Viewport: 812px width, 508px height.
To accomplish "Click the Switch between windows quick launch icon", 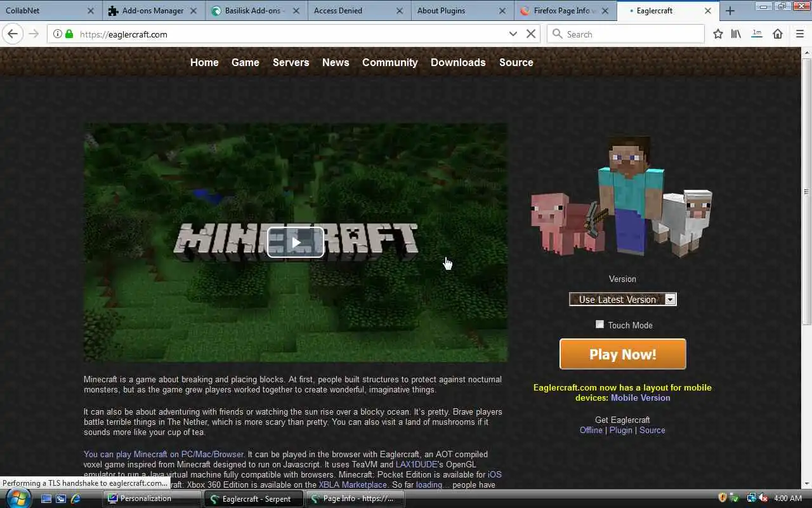I will tap(60, 499).
